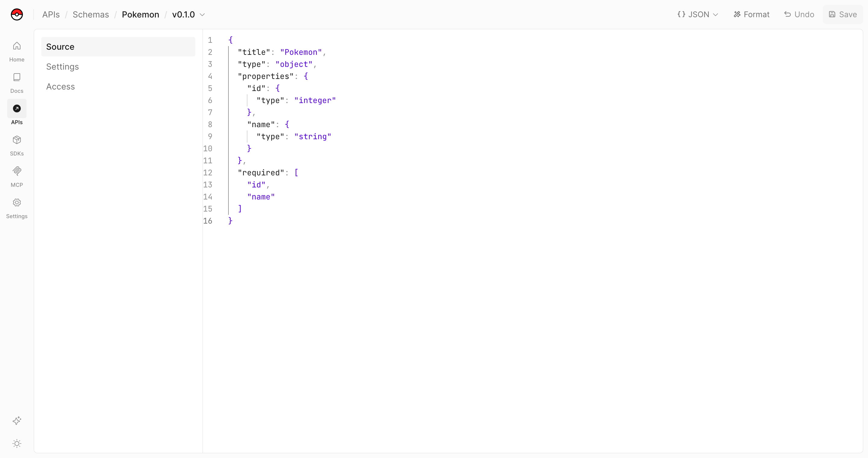Click the Save button
Viewport: 868px width, 458px height.
click(x=843, y=14)
